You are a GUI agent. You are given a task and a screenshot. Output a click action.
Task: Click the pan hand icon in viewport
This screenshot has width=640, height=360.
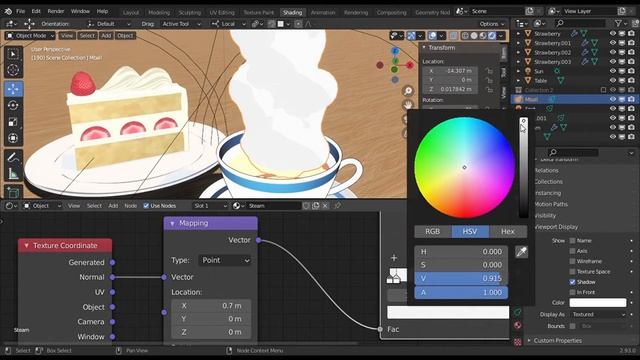408,104
